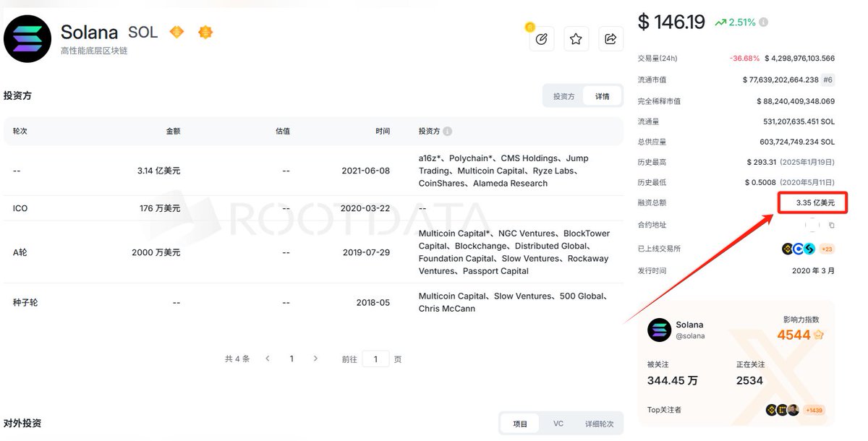Switch investor view to 详情 toggle

(x=602, y=96)
